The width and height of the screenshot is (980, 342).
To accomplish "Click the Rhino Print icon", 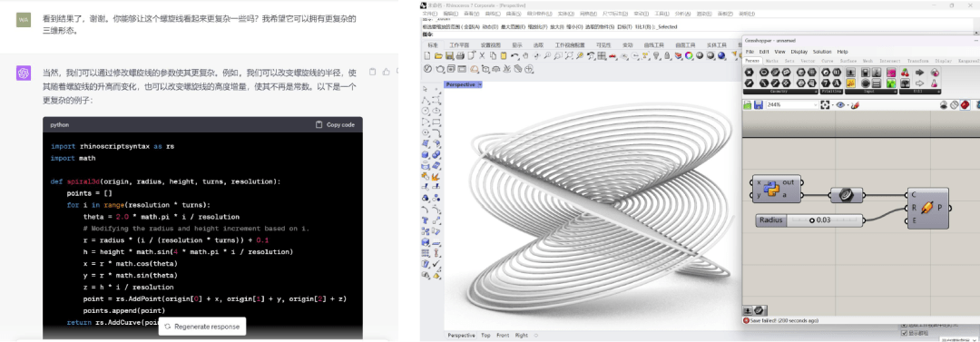I will (459, 56).
